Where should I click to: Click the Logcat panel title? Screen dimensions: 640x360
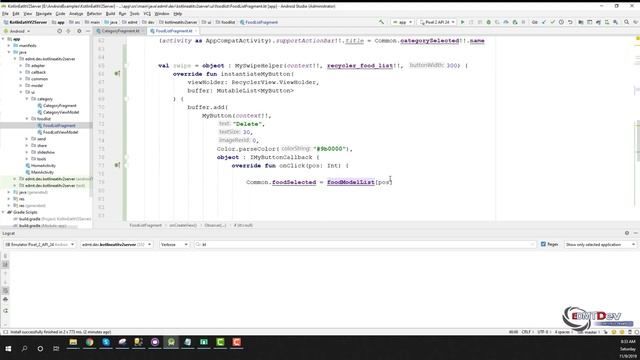click(9, 233)
